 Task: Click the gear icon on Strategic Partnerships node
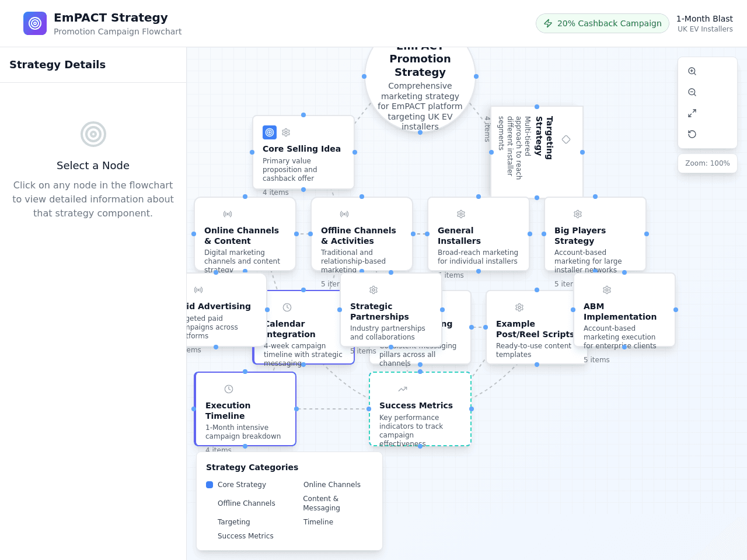point(373,290)
